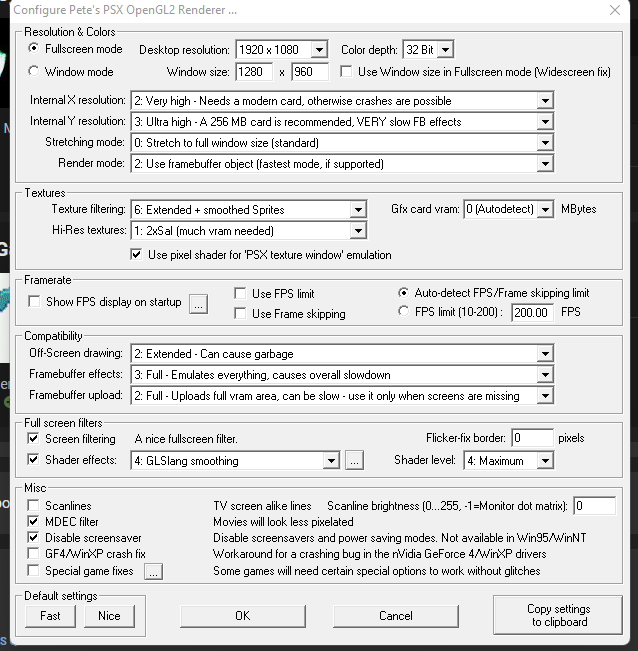
Task: Click Copy settings to clipboard button
Action: point(558,616)
